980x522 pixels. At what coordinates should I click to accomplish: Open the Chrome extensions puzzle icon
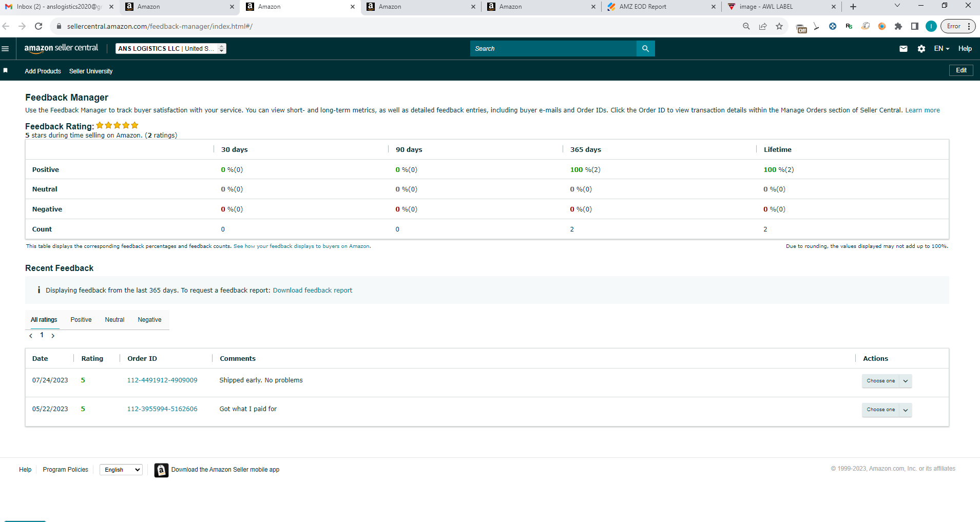(898, 26)
